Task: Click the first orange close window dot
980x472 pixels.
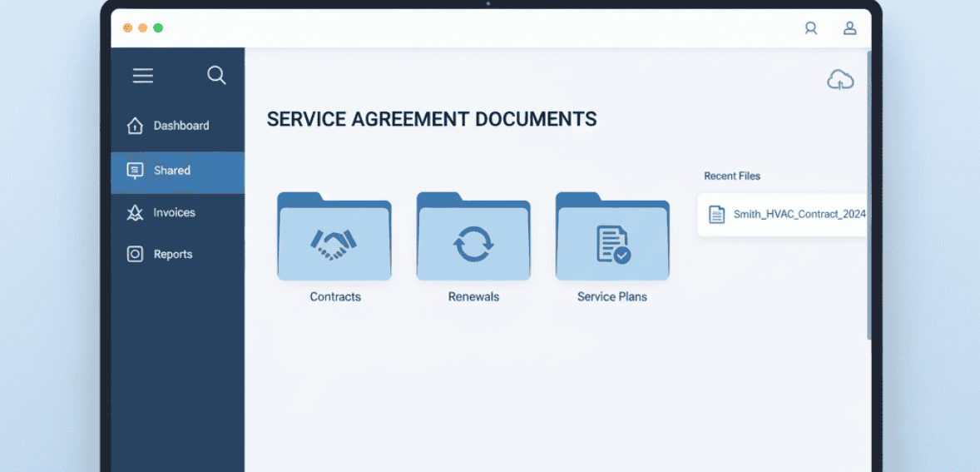Action: click(127, 27)
